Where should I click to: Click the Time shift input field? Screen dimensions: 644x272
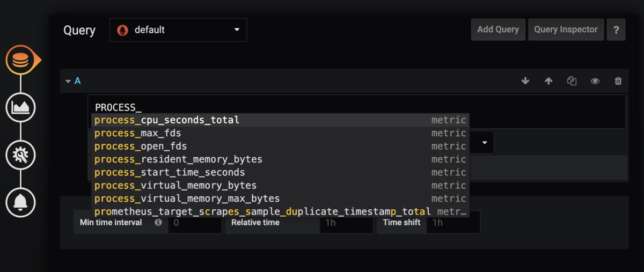(453, 222)
